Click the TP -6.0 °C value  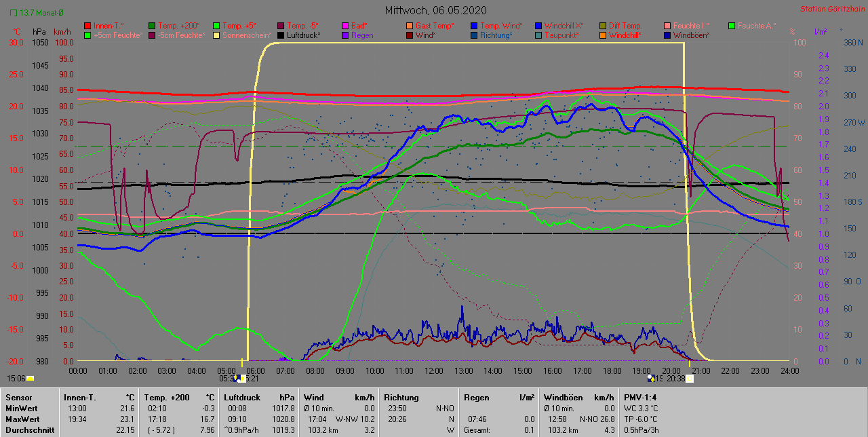coord(642,419)
